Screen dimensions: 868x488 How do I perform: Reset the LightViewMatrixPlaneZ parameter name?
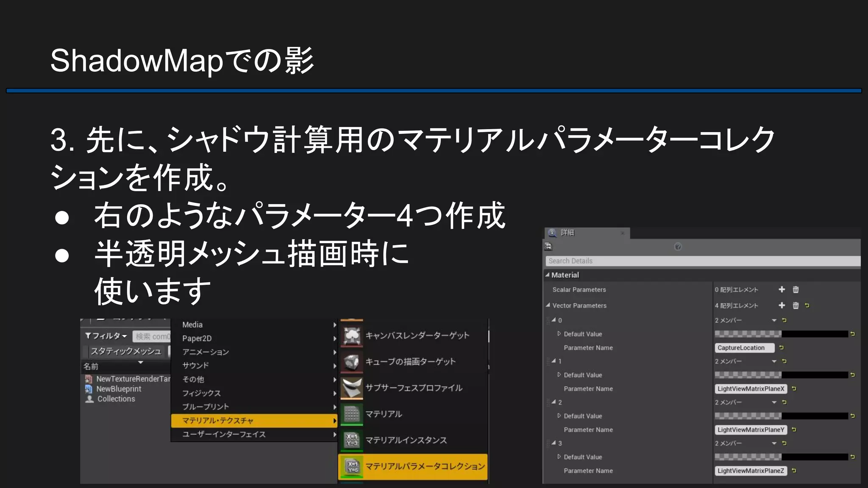point(794,471)
